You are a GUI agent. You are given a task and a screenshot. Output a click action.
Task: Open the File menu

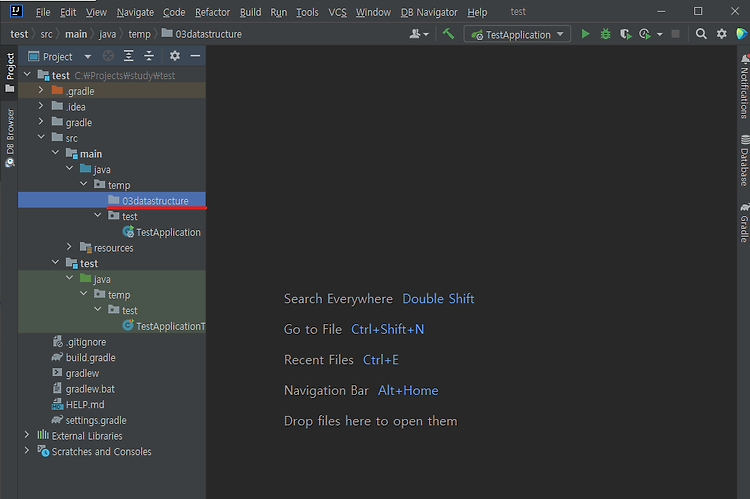click(43, 12)
